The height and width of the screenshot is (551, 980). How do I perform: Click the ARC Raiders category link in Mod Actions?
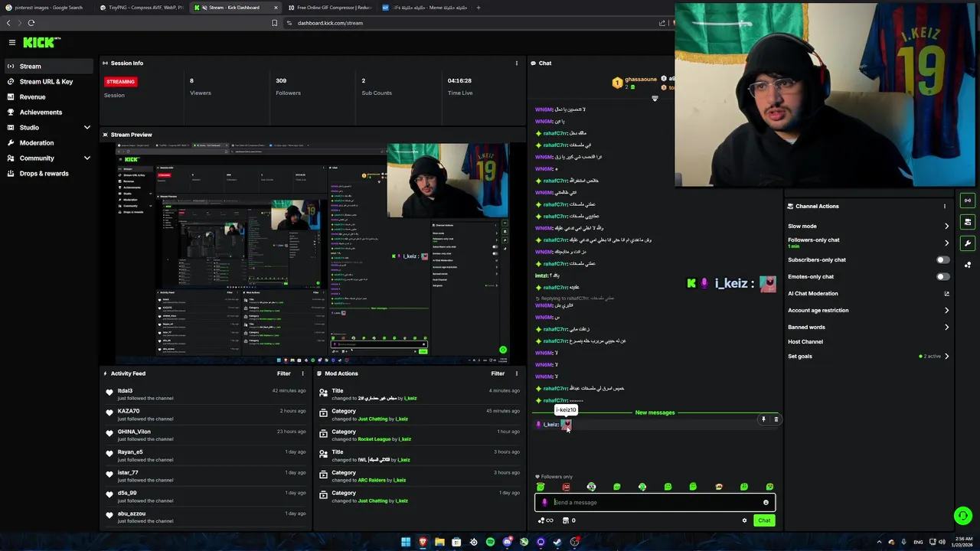374,480
